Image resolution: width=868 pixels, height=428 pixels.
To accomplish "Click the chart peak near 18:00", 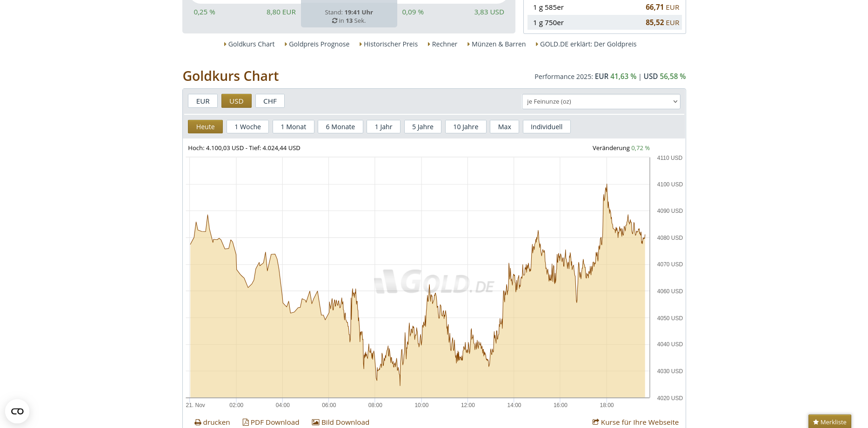I will pos(607,185).
